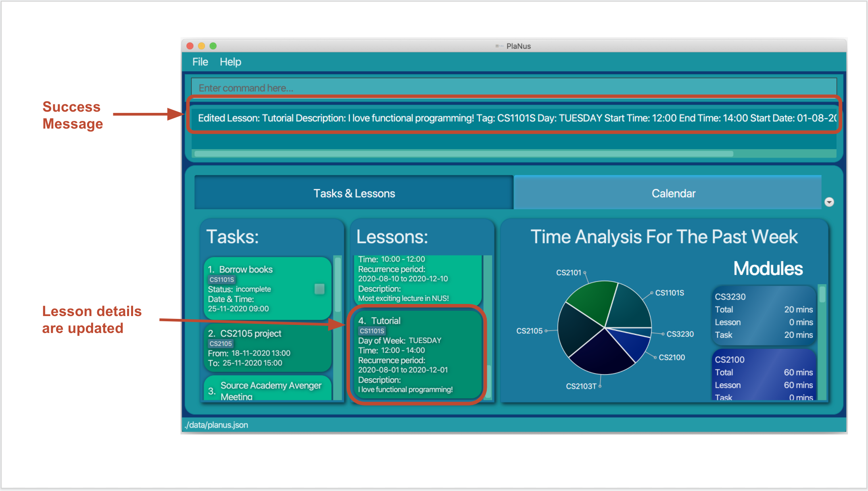Viewport: 868px width, 491px height.
Task: Click the Lessons list vertical scrollbar
Action: [488, 381]
